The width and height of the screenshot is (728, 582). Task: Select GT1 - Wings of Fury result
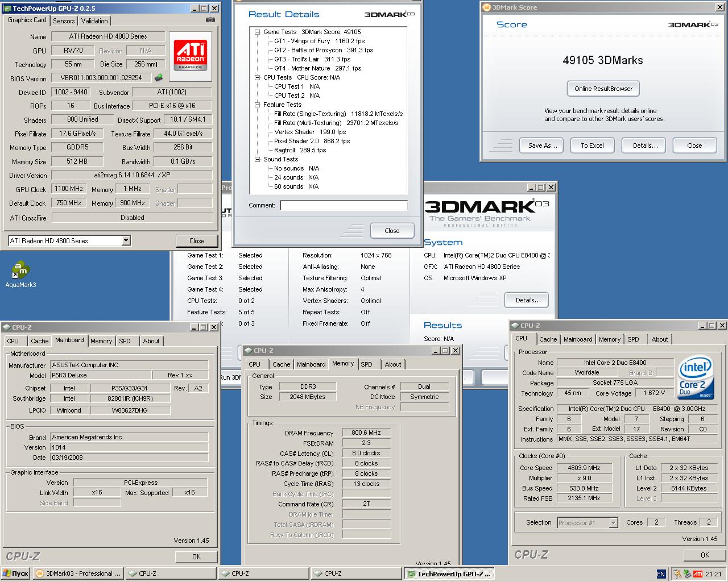(x=319, y=41)
